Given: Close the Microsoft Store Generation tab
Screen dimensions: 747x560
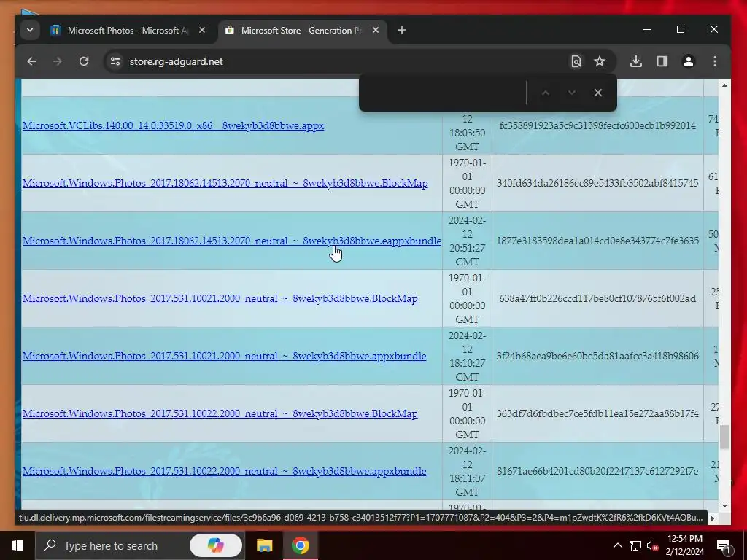Looking at the screenshot, I should [x=376, y=30].
